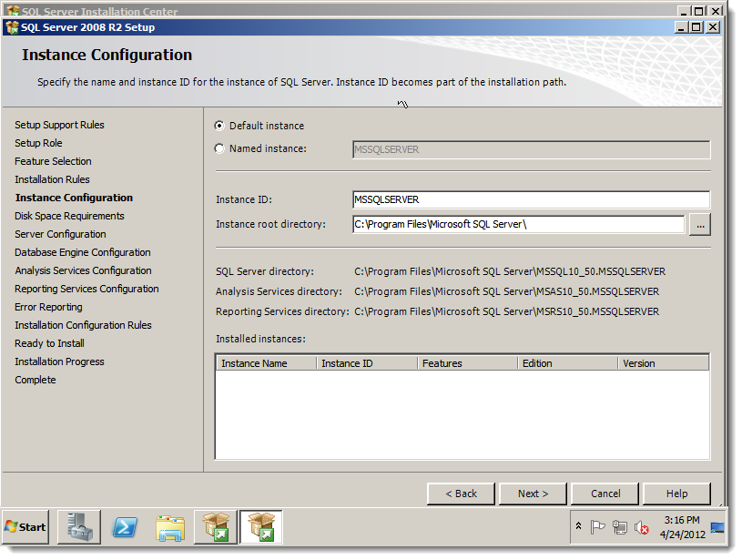
Task: Switch to SQL Server Installation Center taskbar item
Action: (215, 527)
